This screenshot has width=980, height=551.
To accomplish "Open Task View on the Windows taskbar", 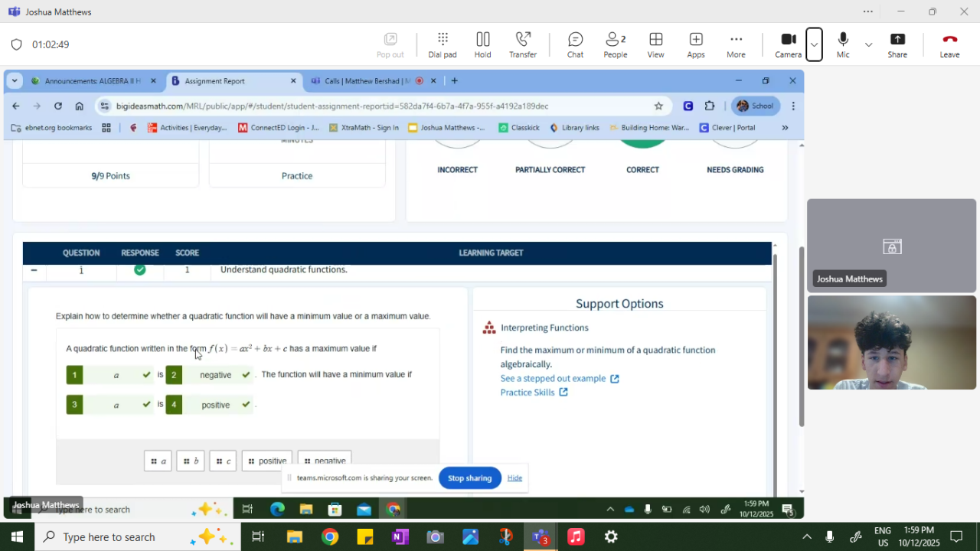I will 258,536.
